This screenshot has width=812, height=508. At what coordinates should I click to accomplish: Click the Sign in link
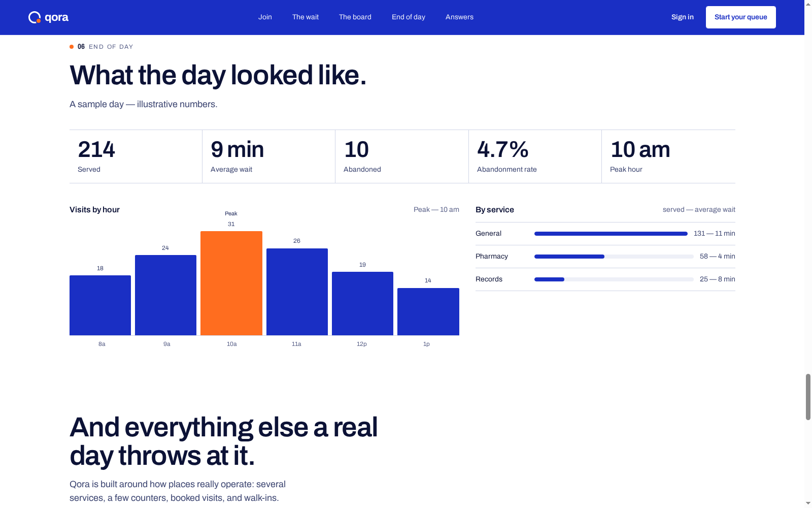[682, 17]
